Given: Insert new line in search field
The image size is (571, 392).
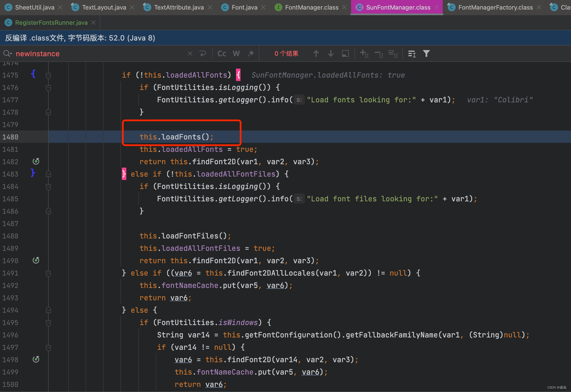Looking at the screenshot, I should [203, 54].
